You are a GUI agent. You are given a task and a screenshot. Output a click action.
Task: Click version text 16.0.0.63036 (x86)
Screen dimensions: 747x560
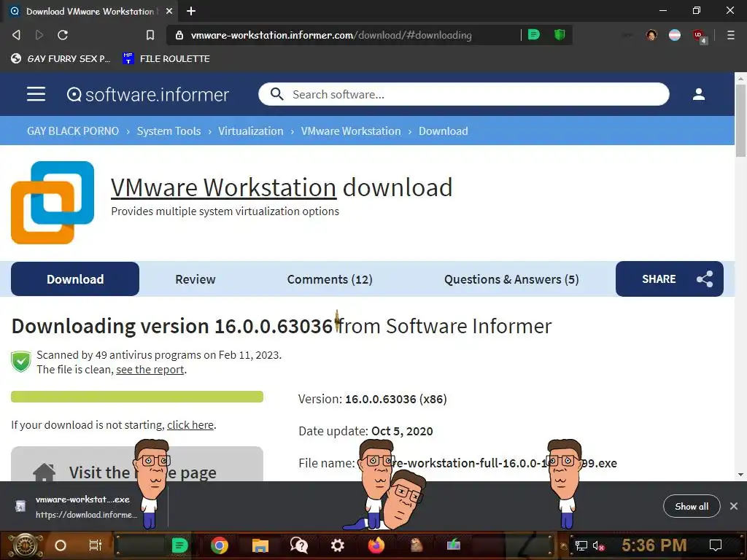(396, 399)
